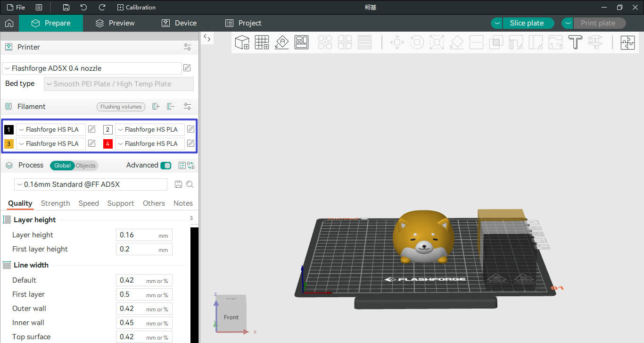Toggle the Advanced mode switch
Screen dimensions: 644x343
[x=166, y=165]
